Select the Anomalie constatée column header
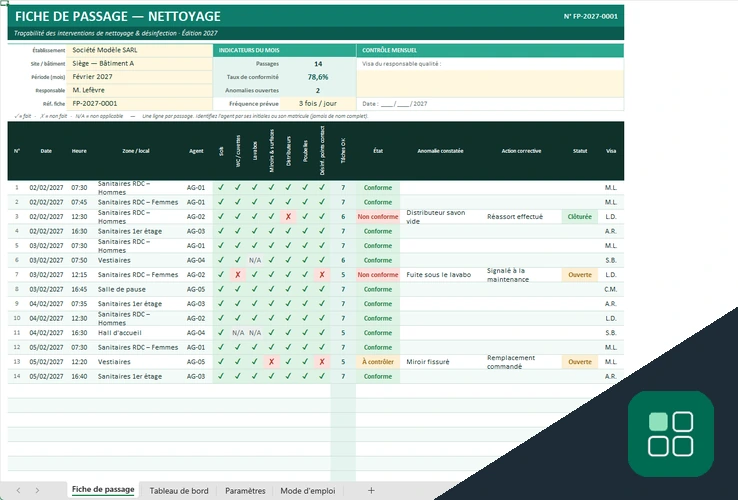The height and width of the screenshot is (500, 738). click(441, 151)
